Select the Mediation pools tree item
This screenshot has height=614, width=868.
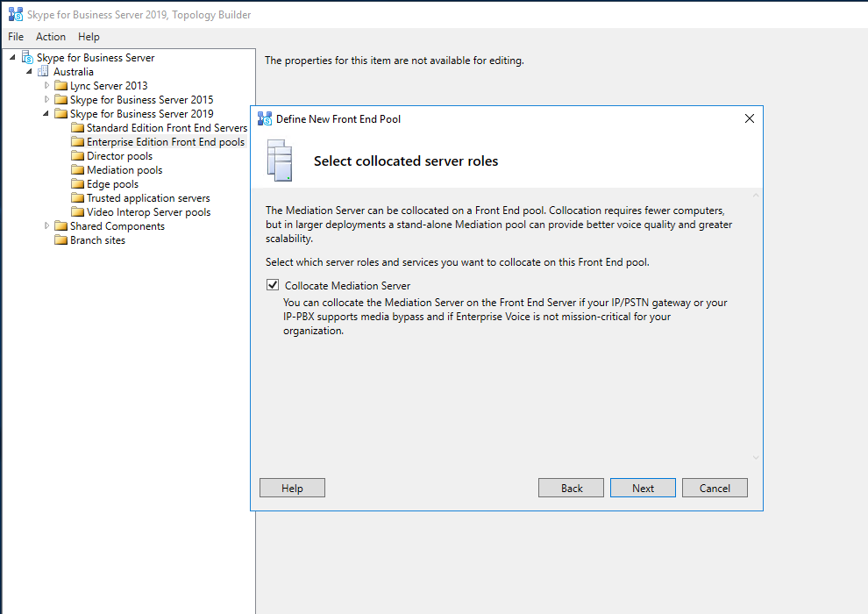pos(124,170)
